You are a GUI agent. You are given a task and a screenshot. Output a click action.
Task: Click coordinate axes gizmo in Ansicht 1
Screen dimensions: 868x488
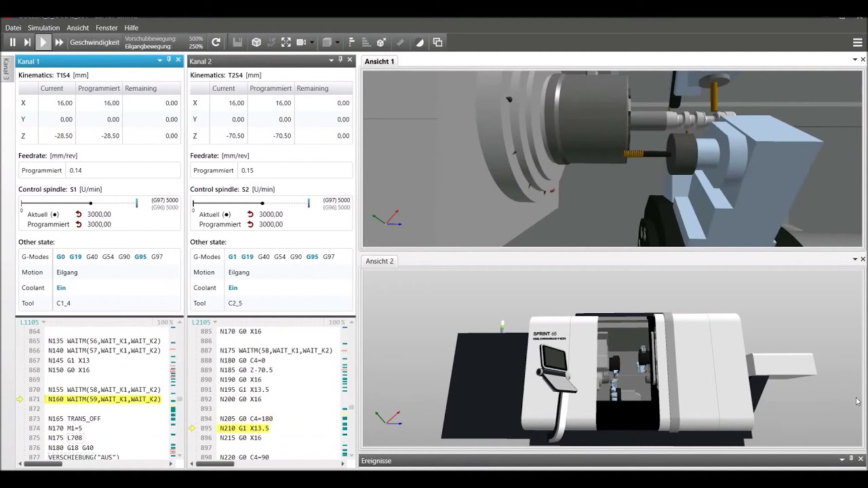click(x=387, y=219)
